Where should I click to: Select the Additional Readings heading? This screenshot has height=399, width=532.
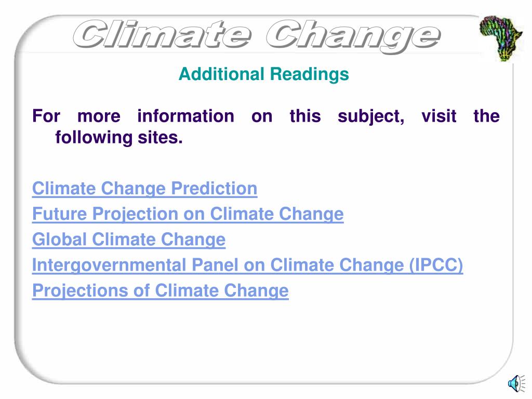(x=263, y=74)
